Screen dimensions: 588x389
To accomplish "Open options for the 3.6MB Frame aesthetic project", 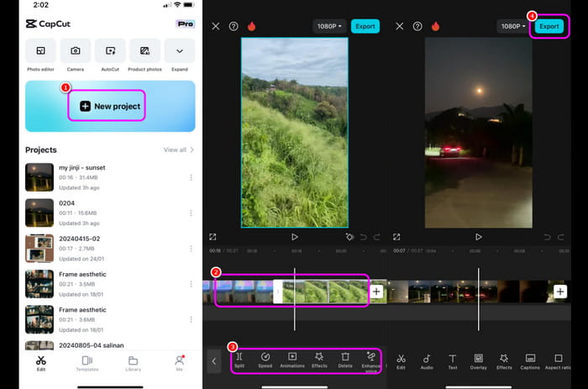I will click(x=192, y=319).
